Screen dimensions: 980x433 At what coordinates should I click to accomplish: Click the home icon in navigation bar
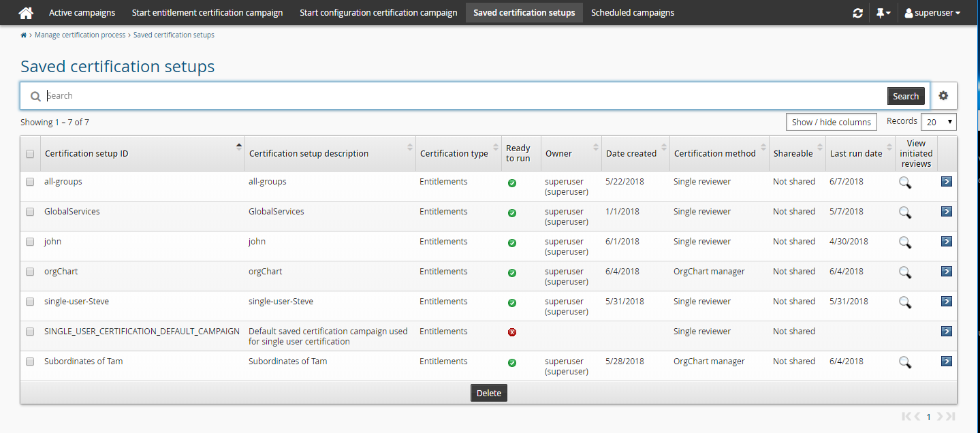click(26, 13)
